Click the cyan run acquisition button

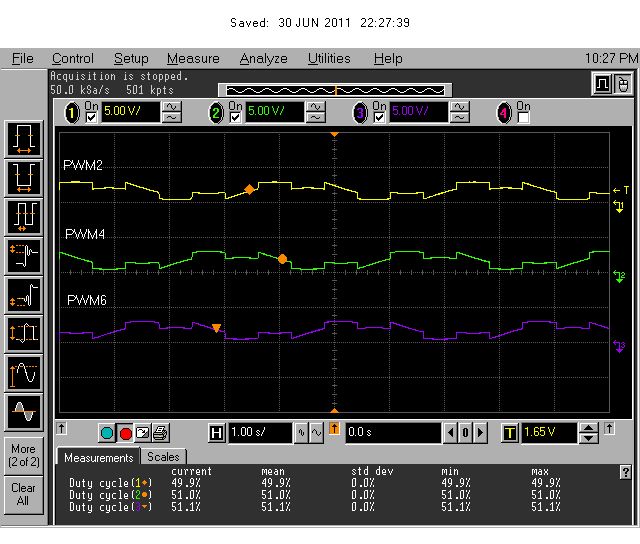pyautogui.click(x=107, y=433)
